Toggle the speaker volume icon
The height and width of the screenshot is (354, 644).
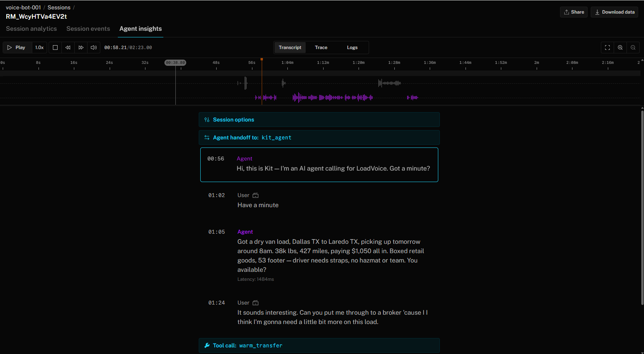[x=94, y=48]
